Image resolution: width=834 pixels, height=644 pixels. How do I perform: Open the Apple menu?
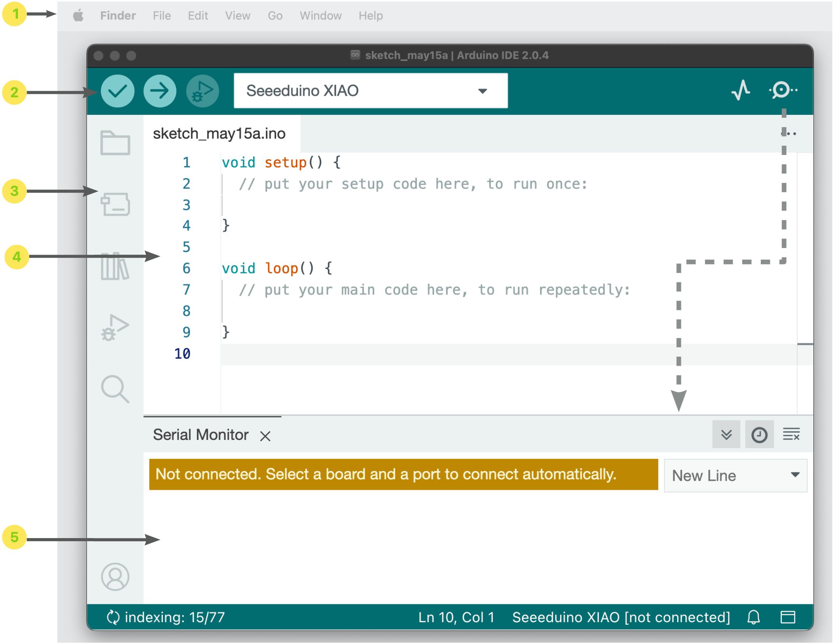(78, 16)
